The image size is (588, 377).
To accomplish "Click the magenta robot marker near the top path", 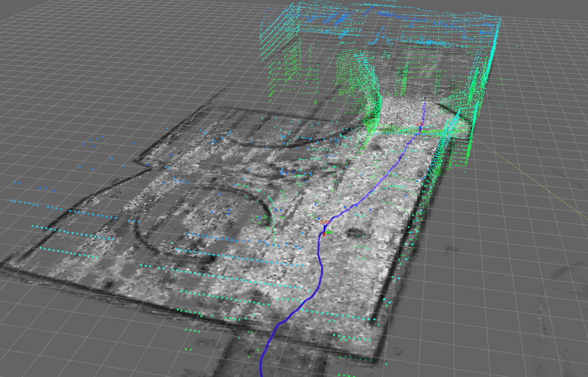I will tap(425, 100).
